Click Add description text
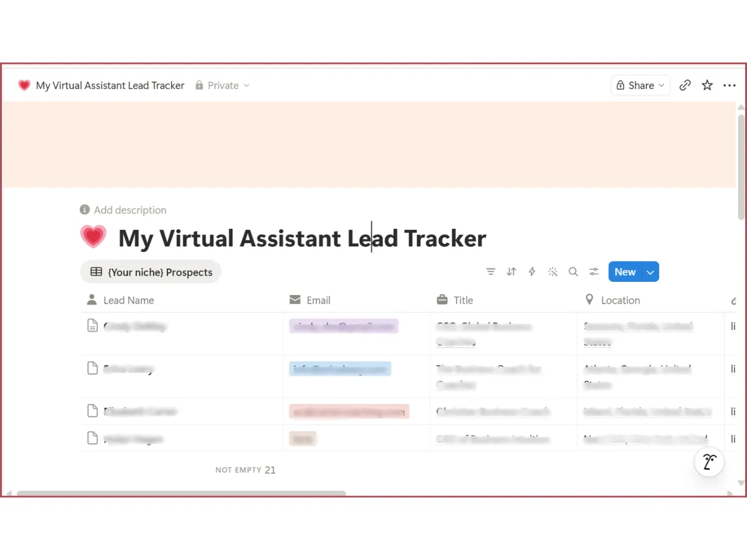The image size is (747, 560). coord(123,210)
